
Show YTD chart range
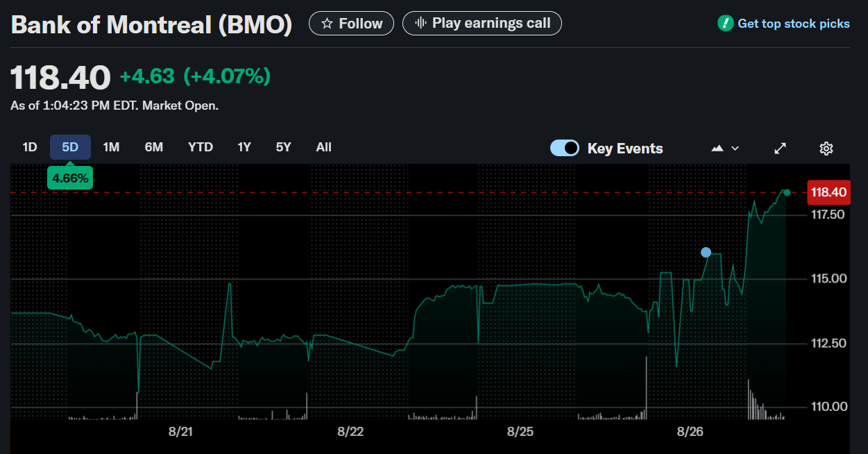pos(201,147)
